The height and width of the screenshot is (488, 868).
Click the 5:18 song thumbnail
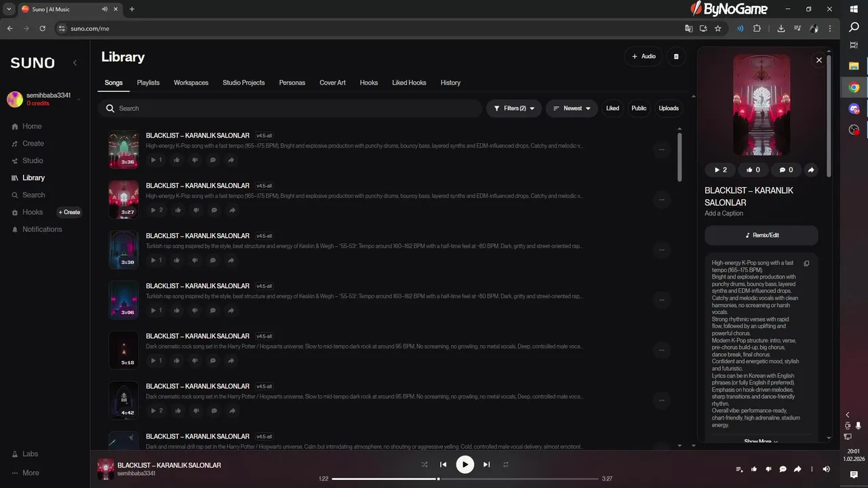[123, 350]
